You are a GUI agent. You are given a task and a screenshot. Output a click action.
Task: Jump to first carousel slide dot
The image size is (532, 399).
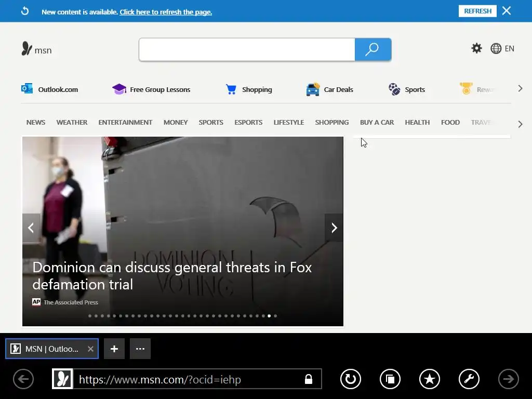pos(90,316)
